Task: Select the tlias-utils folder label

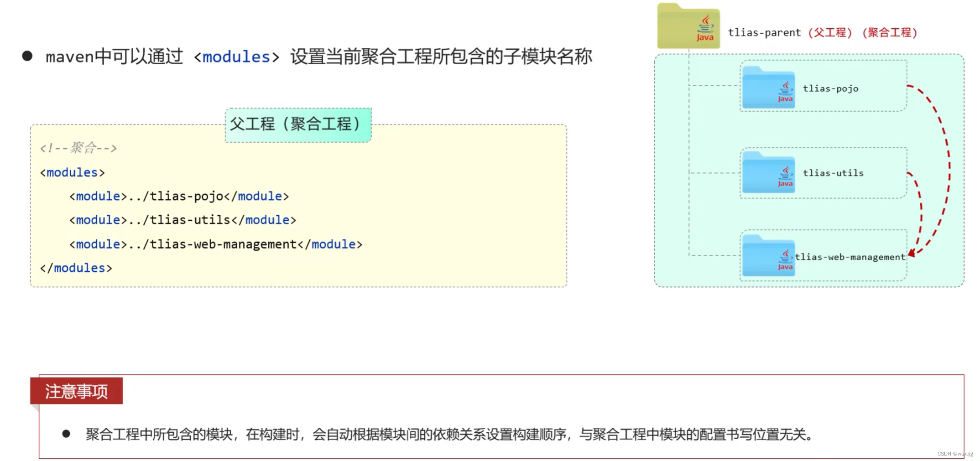Action: pos(833,173)
